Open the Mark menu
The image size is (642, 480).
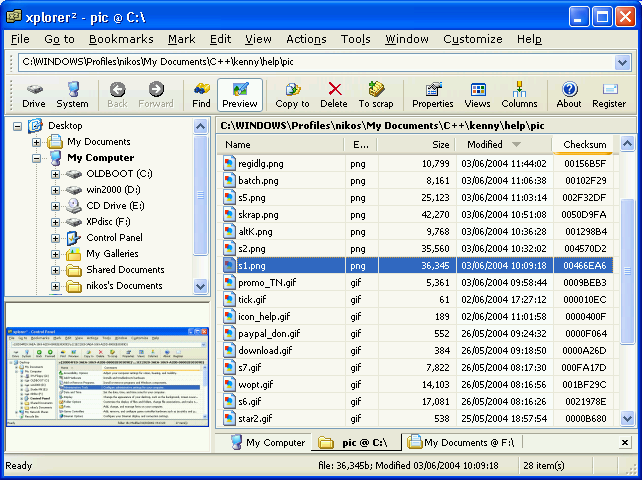point(181,39)
